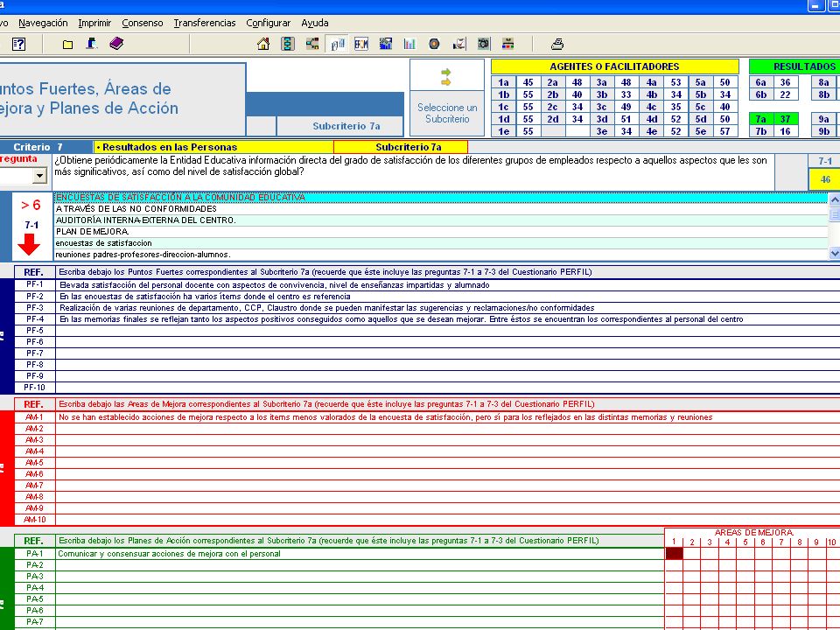Click the colored dots table icon
The image size is (840, 630).
[507, 44]
